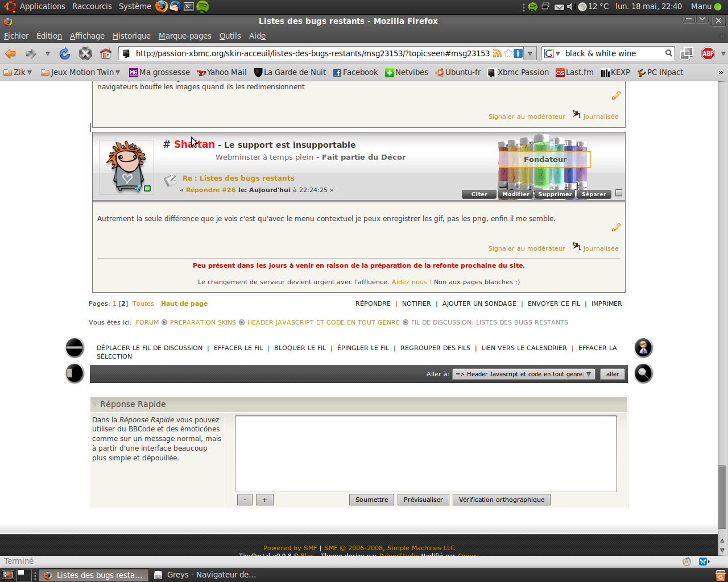Click the Firefox reload page icon

point(65,53)
